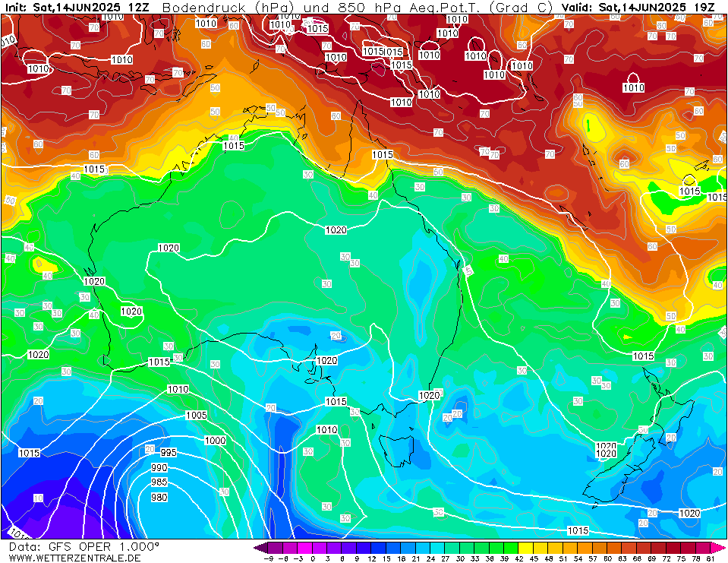Click the legend value label '27'

(x=446, y=558)
